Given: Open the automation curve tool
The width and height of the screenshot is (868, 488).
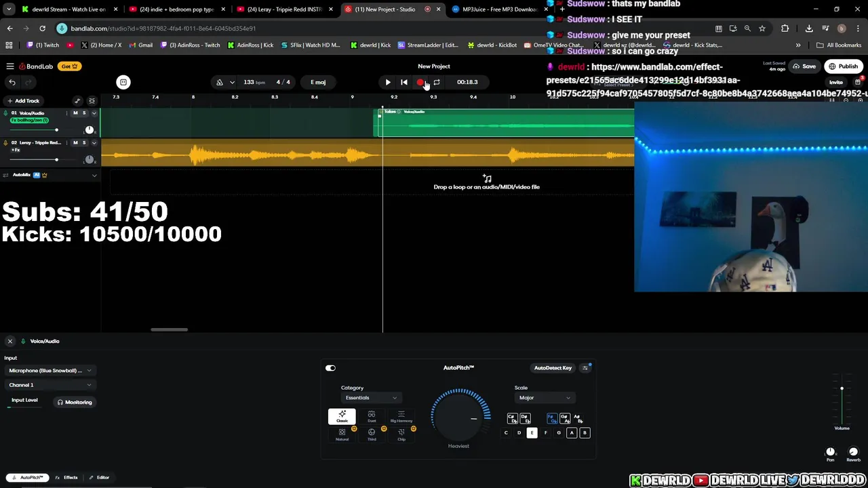Looking at the screenshot, I should pyautogui.click(x=77, y=101).
